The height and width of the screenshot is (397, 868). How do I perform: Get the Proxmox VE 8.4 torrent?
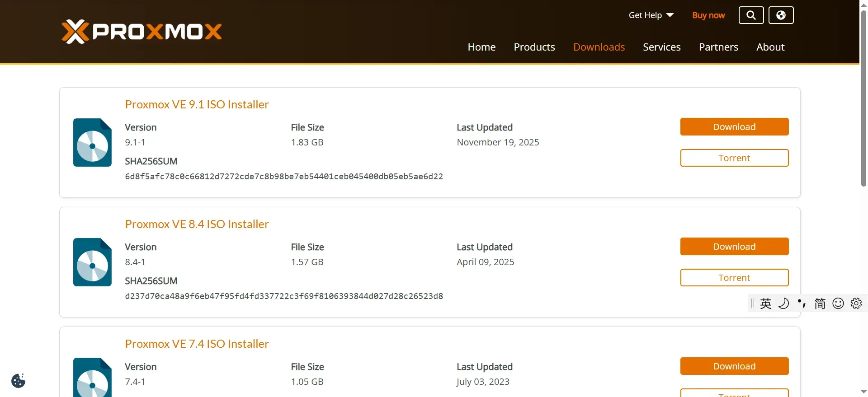click(x=734, y=278)
